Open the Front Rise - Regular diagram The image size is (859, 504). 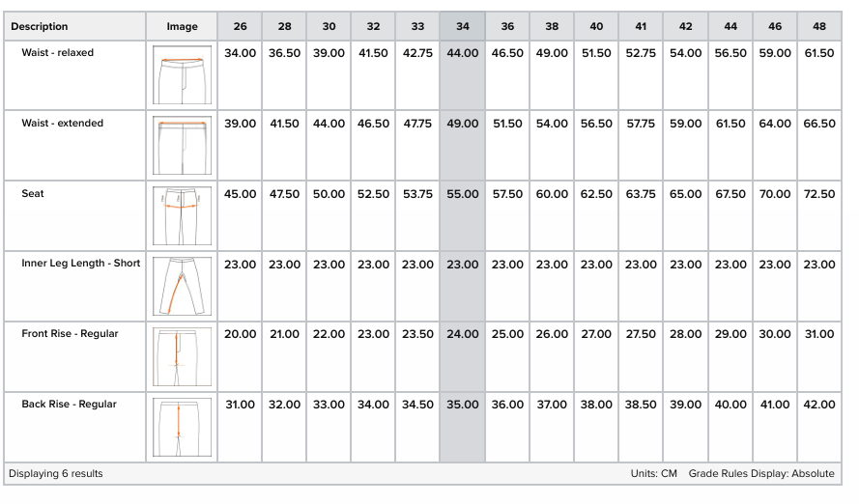[x=182, y=357]
